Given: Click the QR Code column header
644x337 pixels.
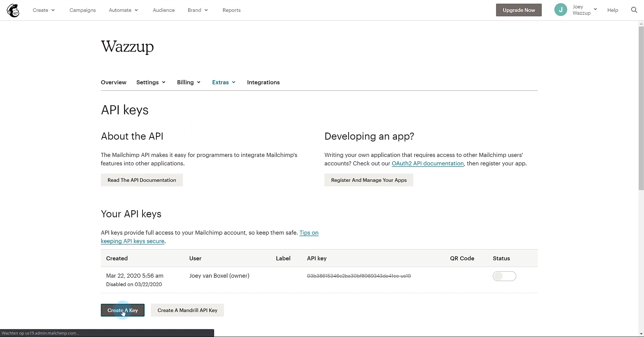Looking at the screenshot, I should [462, 259].
